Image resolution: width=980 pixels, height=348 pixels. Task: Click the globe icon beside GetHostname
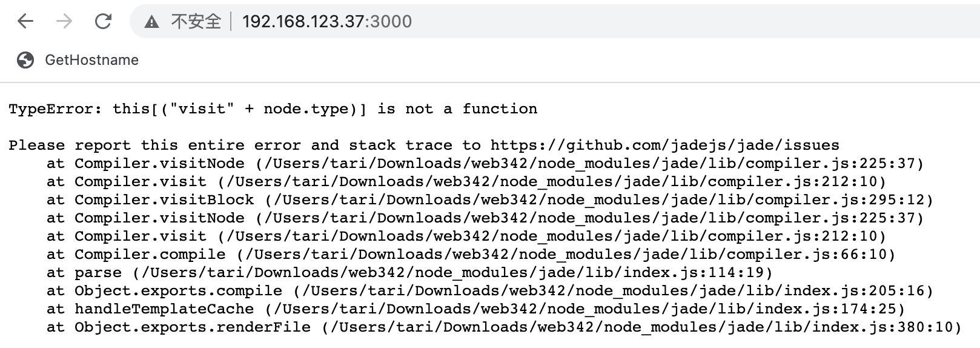tap(25, 60)
